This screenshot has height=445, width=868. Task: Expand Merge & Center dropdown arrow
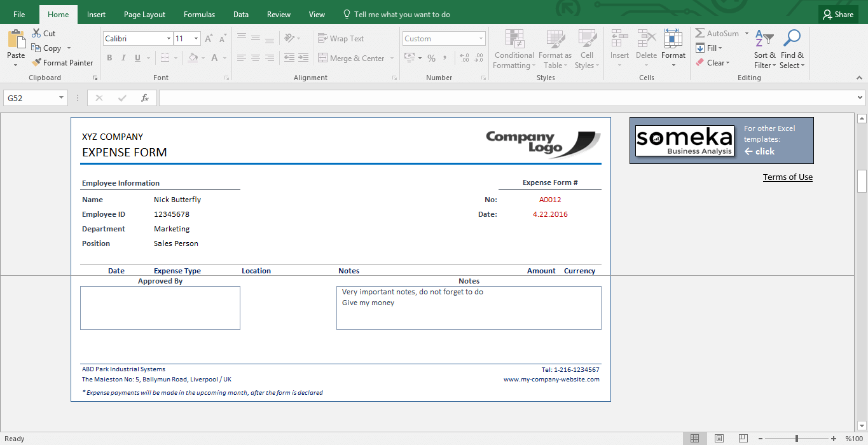pyautogui.click(x=392, y=58)
